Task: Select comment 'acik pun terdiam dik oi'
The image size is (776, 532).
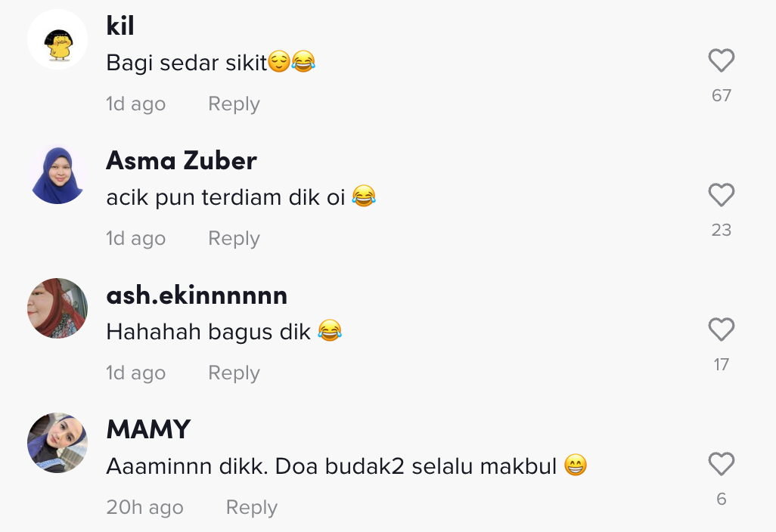Action: [x=225, y=197]
